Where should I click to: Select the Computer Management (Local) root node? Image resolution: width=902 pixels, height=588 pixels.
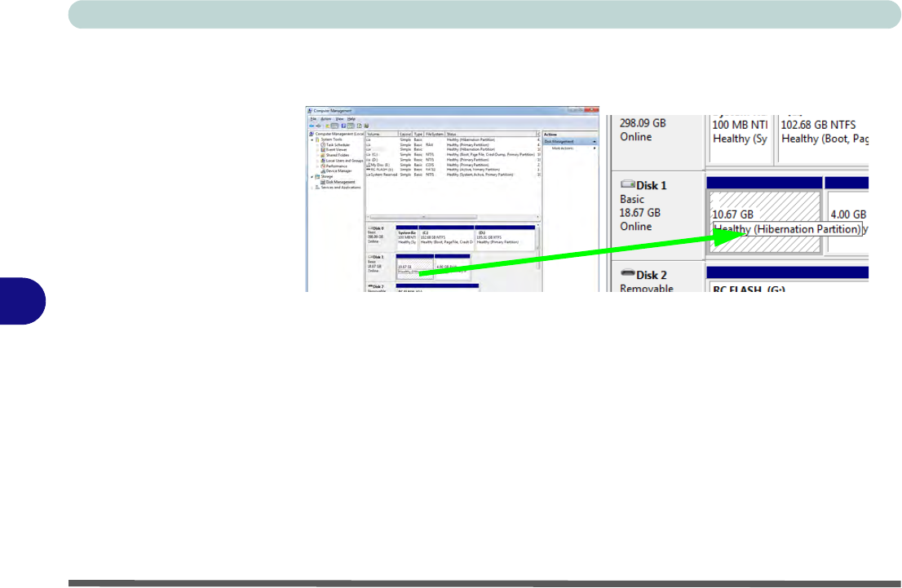(x=338, y=134)
